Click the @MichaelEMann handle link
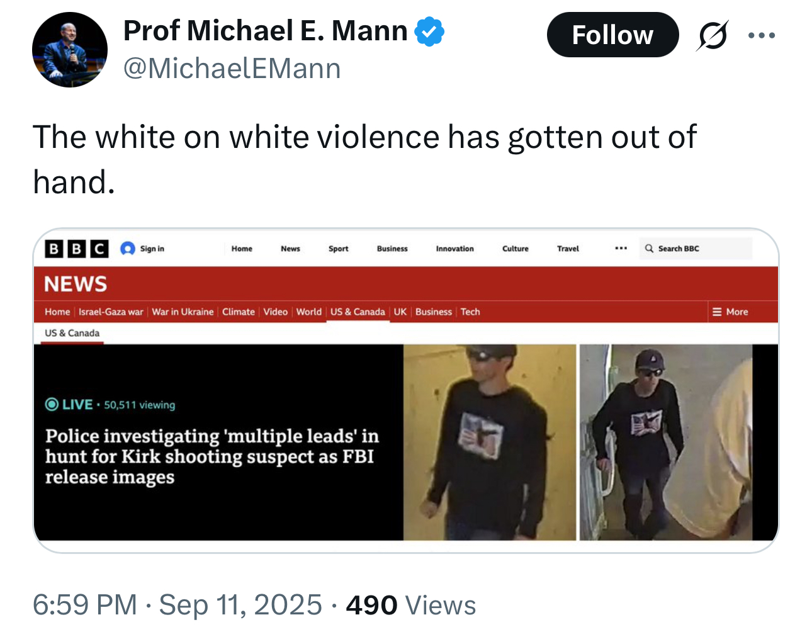Image resolution: width=812 pixels, height=644 pixels. [x=232, y=69]
